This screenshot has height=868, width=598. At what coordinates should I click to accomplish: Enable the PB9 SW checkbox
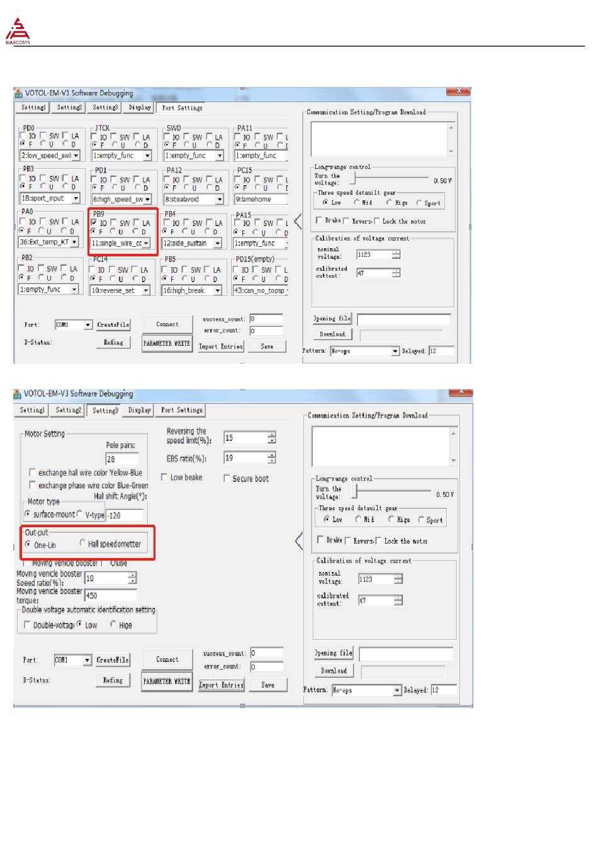(115, 223)
